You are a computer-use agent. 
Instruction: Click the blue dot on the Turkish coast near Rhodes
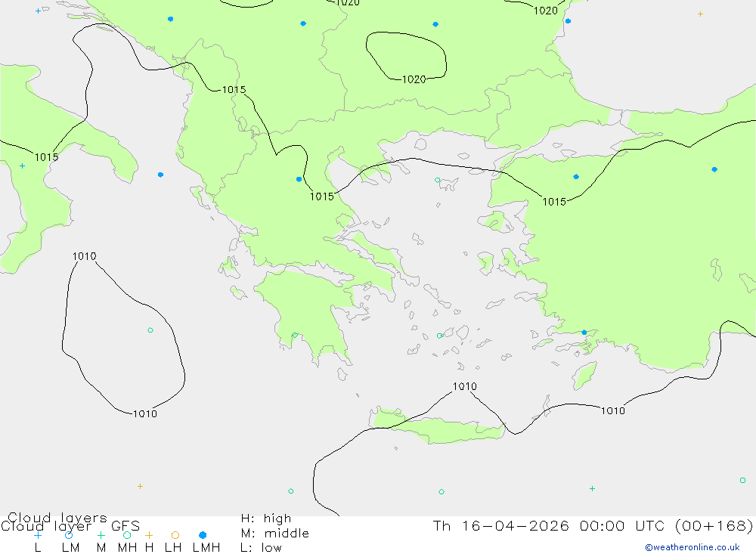click(x=584, y=333)
